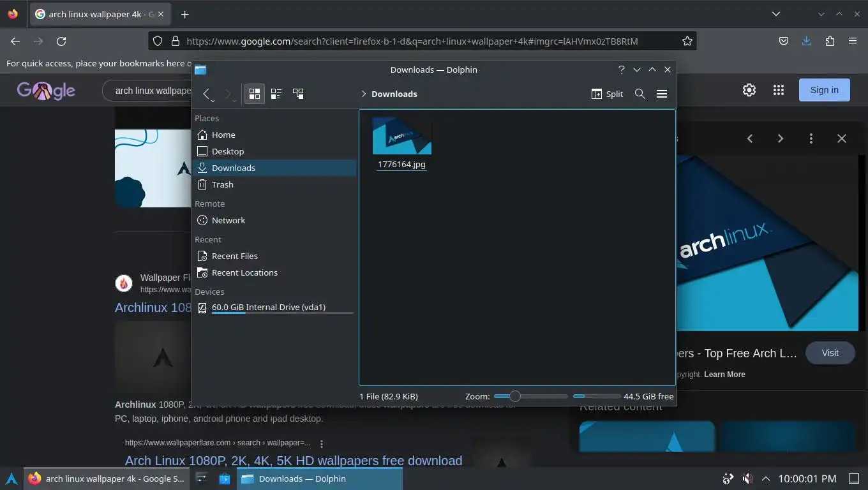
Task: Click the Sign in button
Action: 824,90
